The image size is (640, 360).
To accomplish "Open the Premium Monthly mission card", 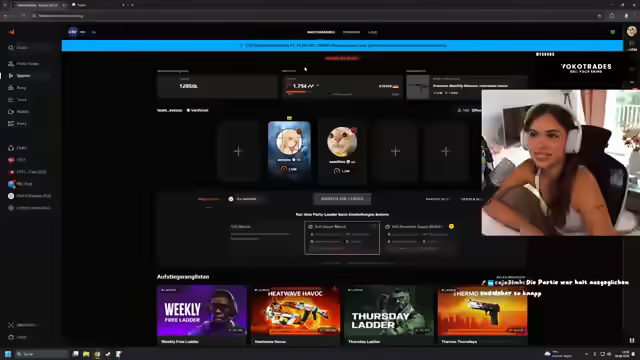I will click(467, 86).
